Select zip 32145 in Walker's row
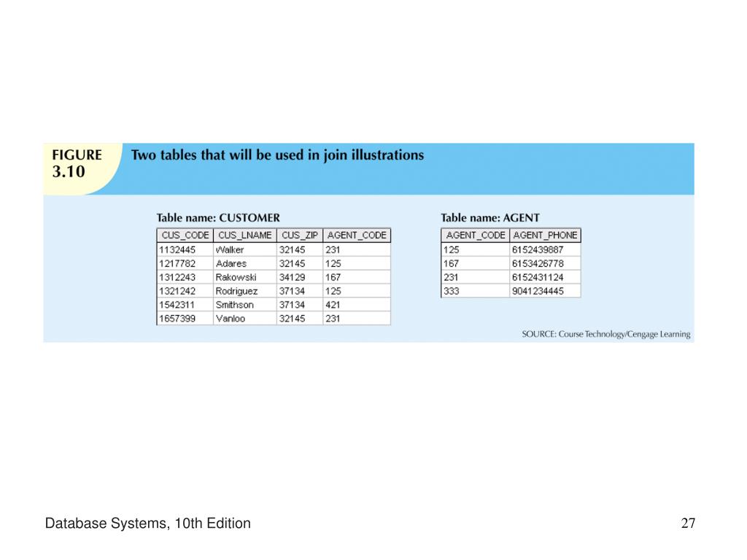 [x=300, y=249]
